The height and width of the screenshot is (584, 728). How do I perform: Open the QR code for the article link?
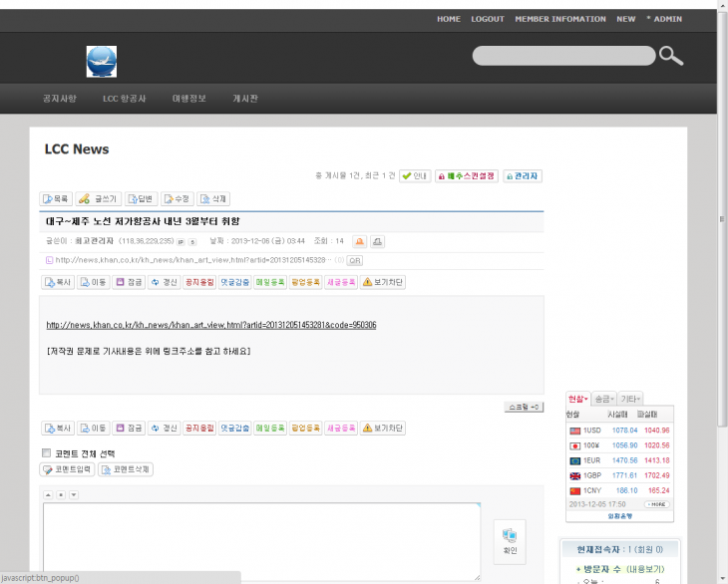tap(355, 260)
